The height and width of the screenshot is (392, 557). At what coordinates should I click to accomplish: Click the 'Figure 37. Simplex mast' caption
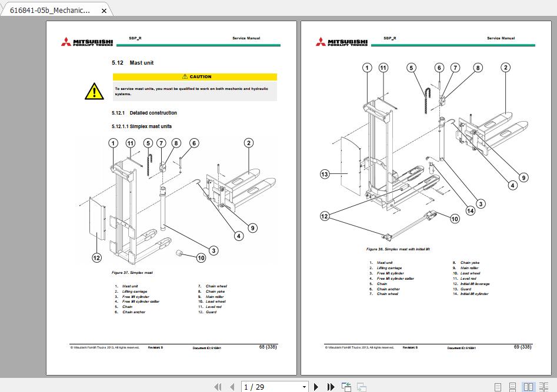pos(132,273)
